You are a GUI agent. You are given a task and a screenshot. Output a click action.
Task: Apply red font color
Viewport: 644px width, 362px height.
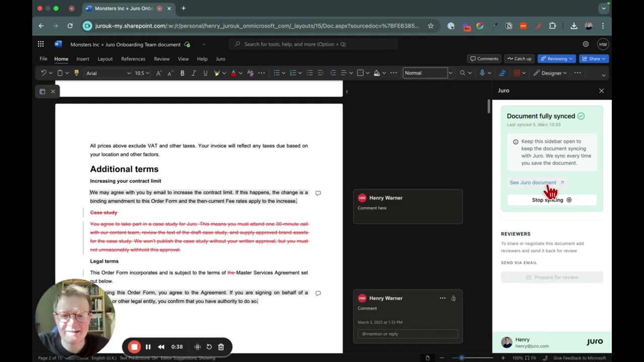233,73
